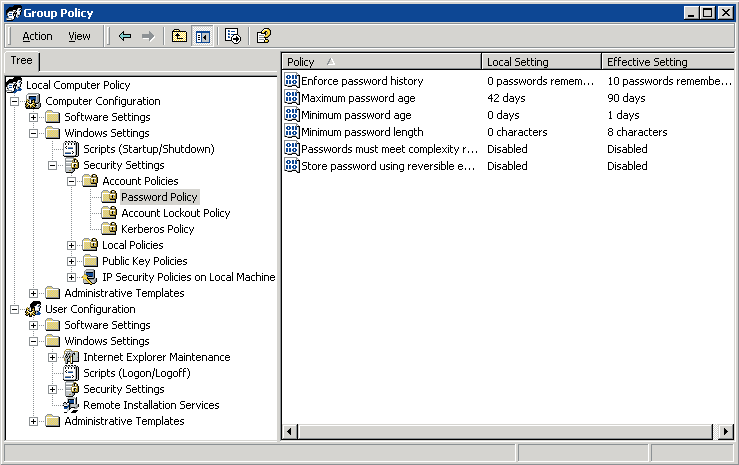Screen dimensions: 739x465
Task: Open the View menu
Action: pos(79,36)
